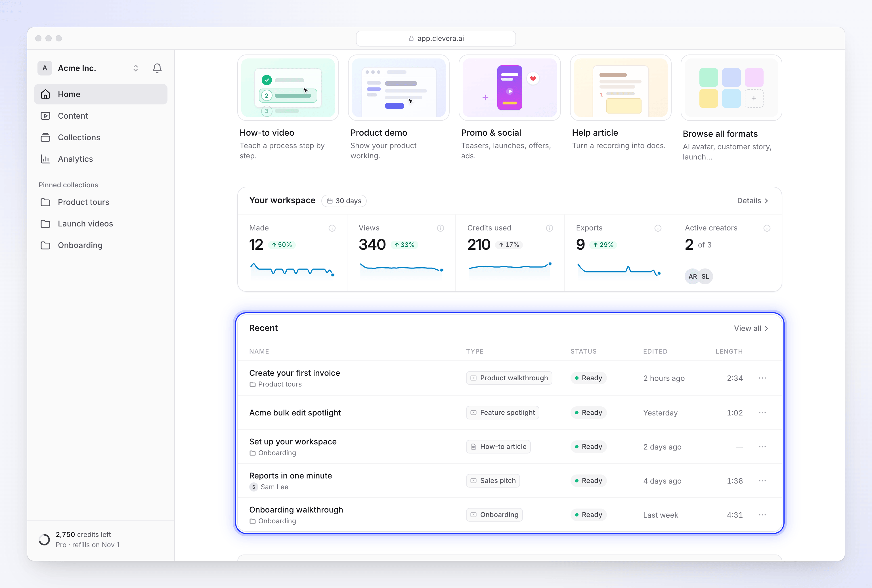The width and height of the screenshot is (872, 588).
Task: Click the How-to article type tag
Action: (x=498, y=447)
